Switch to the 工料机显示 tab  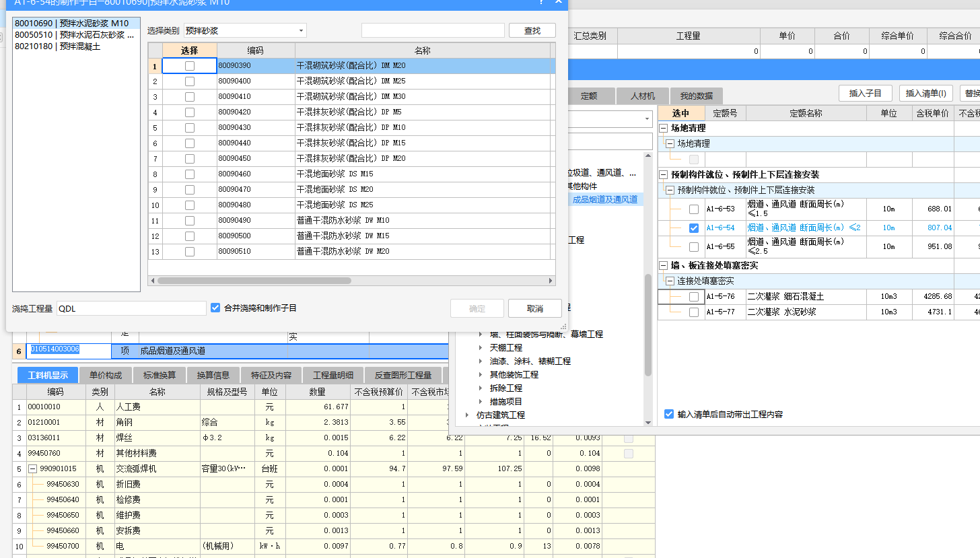click(x=48, y=375)
